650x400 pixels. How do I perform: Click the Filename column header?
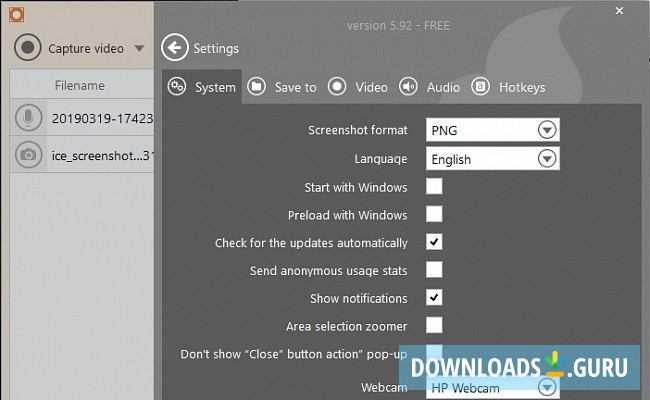coord(80,85)
